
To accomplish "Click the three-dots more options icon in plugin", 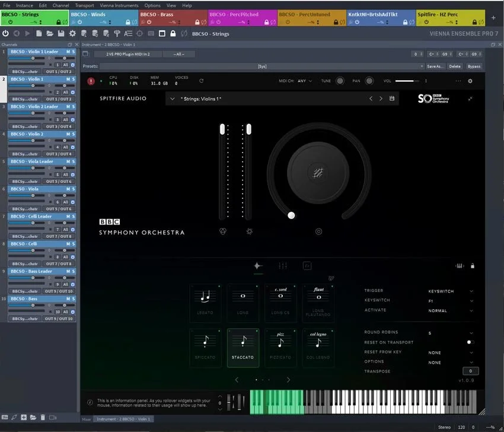I will (x=458, y=81).
